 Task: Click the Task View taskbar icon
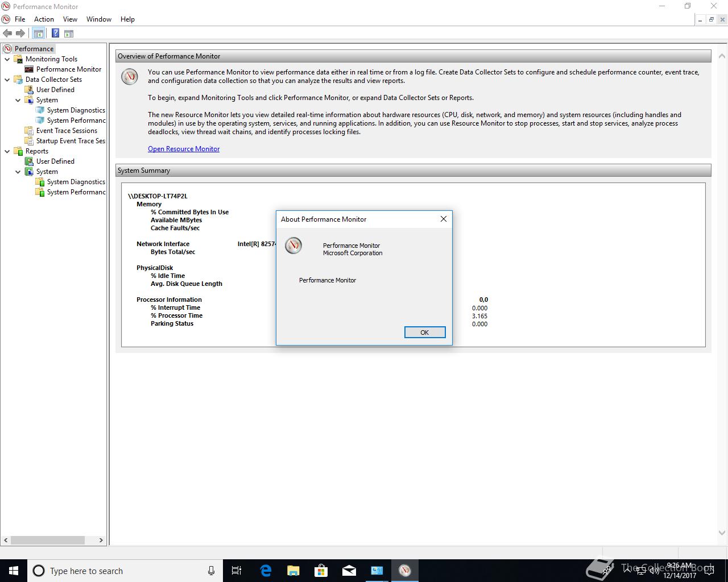tap(237, 571)
